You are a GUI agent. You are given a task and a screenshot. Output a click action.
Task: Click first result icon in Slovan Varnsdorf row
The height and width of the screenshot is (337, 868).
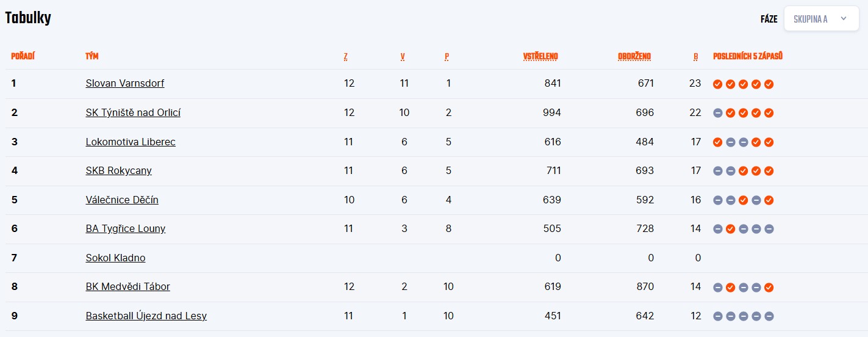click(x=718, y=84)
